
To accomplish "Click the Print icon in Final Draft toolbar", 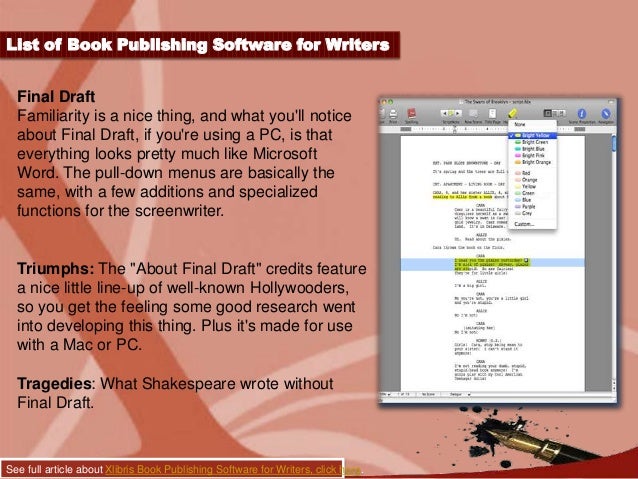I will (x=393, y=114).
